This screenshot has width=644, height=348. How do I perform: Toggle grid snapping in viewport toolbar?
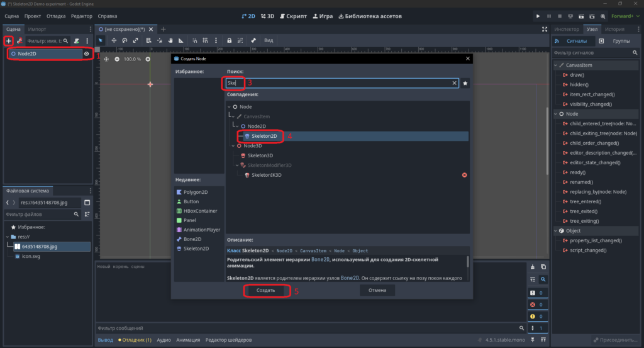pos(205,40)
